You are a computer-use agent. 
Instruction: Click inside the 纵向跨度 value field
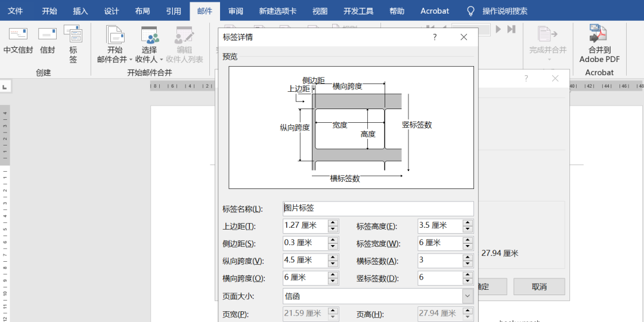click(304, 261)
